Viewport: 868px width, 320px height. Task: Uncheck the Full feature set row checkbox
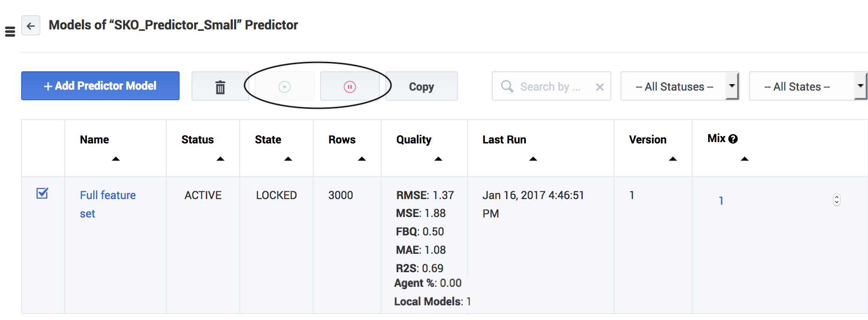(x=42, y=194)
